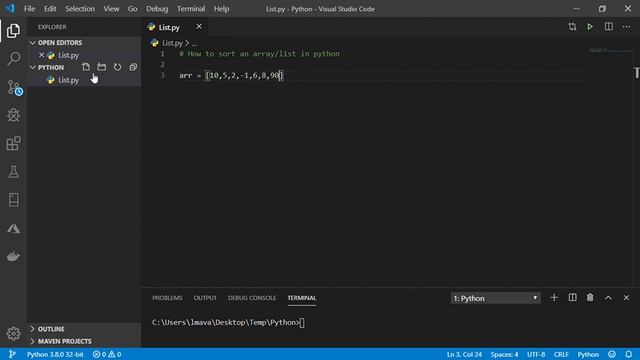Open the Project Manager icon below the flask
Image resolution: width=640 pixels, height=360 pixels.
click(13, 200)
